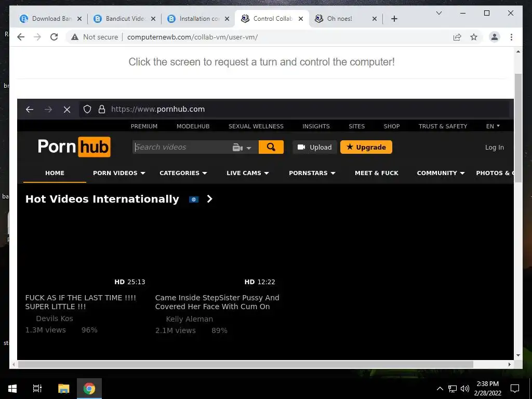Screen dimensions: 532x399
Task: Click the scroll down arrow of vertical scrollbar
Action: click(518, 355)
